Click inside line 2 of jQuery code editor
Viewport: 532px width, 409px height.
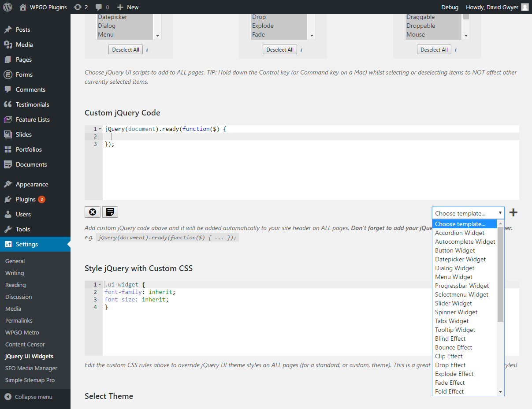coord(264,137)
